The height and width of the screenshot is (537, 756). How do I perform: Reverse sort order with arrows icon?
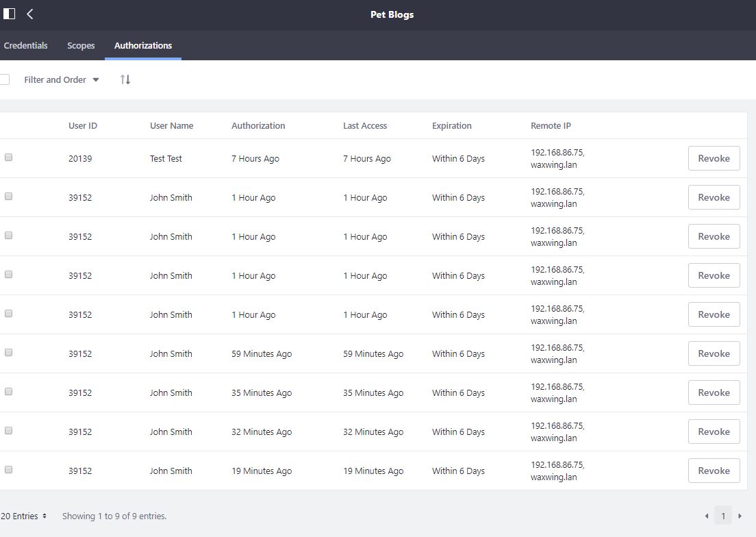pyautogui.click(x=125, y=79)
